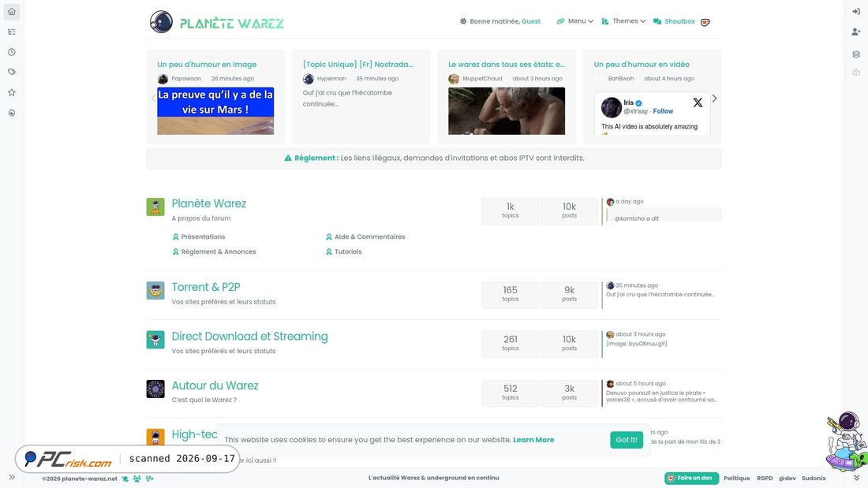
Task: Click the Planète Warez astronaut logo
Action: coord(161,22)
